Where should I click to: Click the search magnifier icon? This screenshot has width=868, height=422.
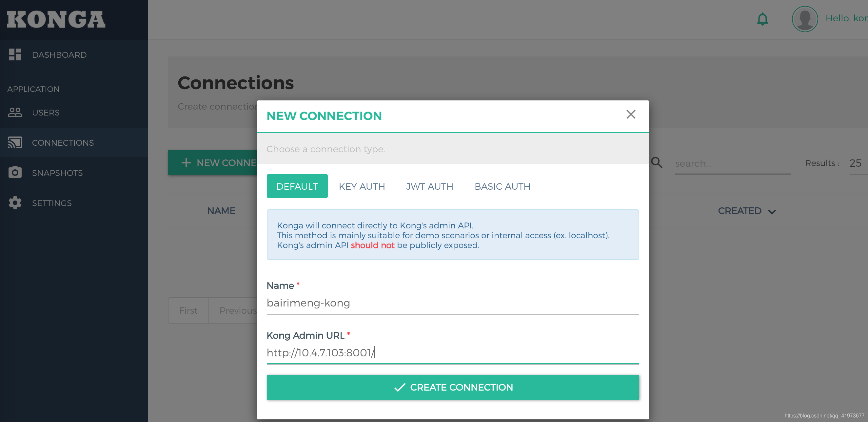656,162
